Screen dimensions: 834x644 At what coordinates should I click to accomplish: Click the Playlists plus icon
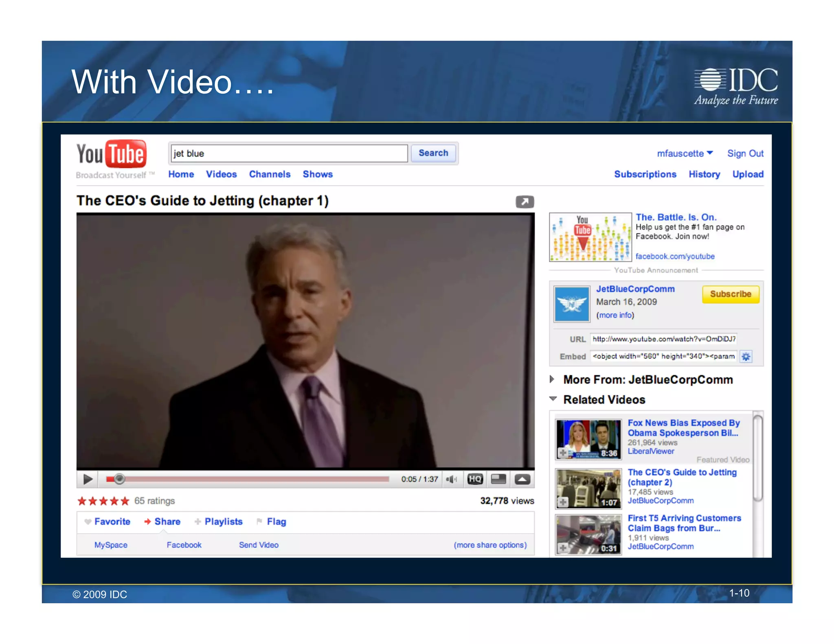(198, 521)
